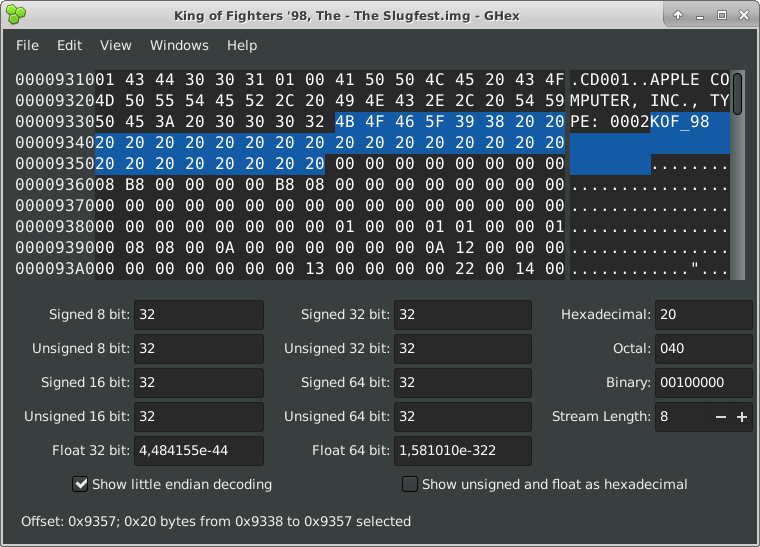
Task: Click 'PE: 0002' in ASCII pane
Action: pos(610,122)
